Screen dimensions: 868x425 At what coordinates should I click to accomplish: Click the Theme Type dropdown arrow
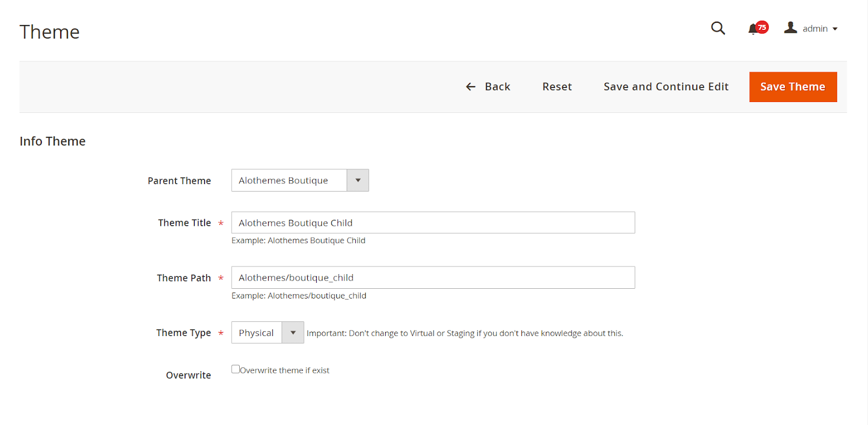[x=293, y=333]
